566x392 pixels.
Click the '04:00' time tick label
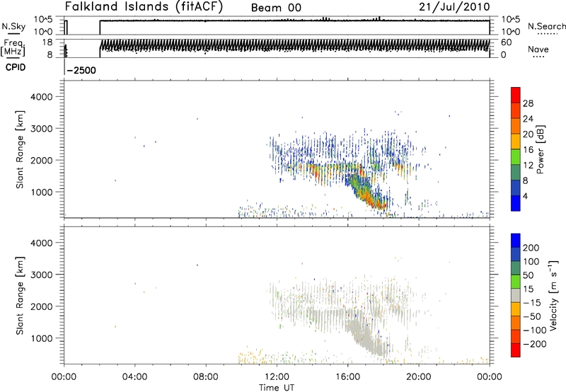134,377
